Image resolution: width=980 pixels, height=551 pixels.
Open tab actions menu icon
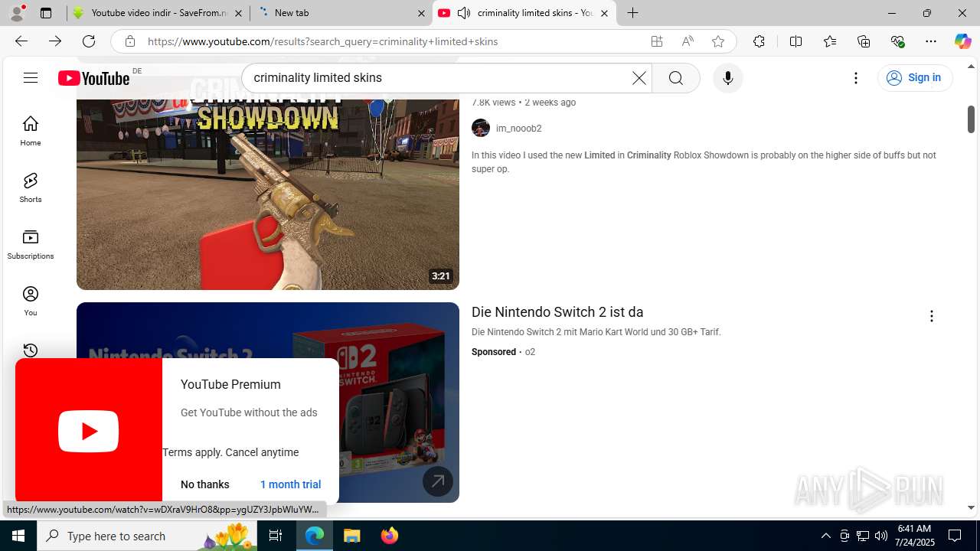[46, 13]
